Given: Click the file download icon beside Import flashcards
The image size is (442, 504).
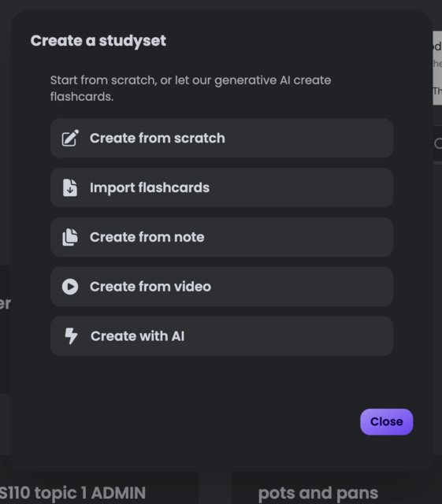Looking at the screenshot, I should (x=70, y=187).
